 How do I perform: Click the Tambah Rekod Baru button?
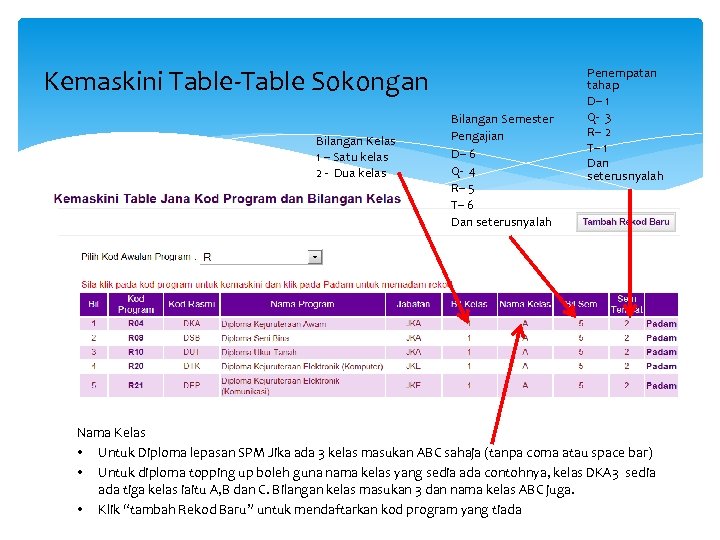point(626,222)
